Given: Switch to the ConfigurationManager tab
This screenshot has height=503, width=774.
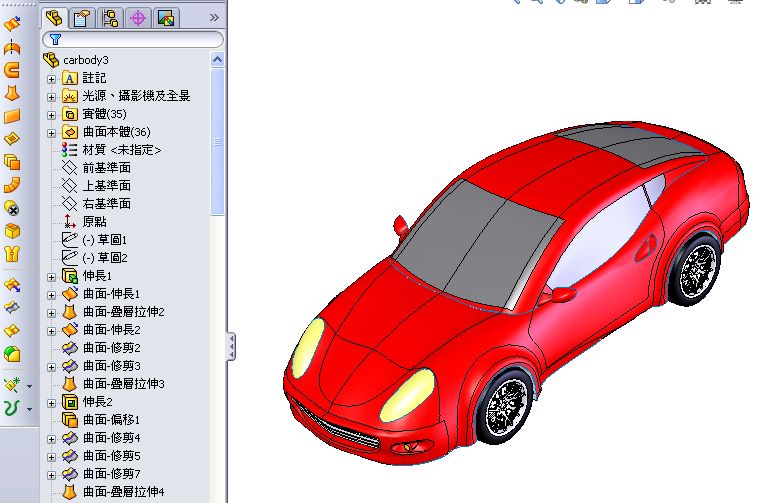Looking at the screenshot, I should pos(110,18).
